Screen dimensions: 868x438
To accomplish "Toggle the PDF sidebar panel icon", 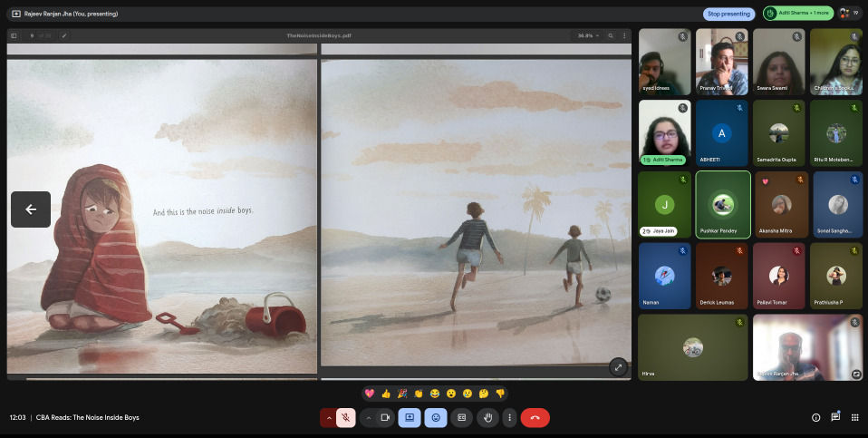I will 14,35.
